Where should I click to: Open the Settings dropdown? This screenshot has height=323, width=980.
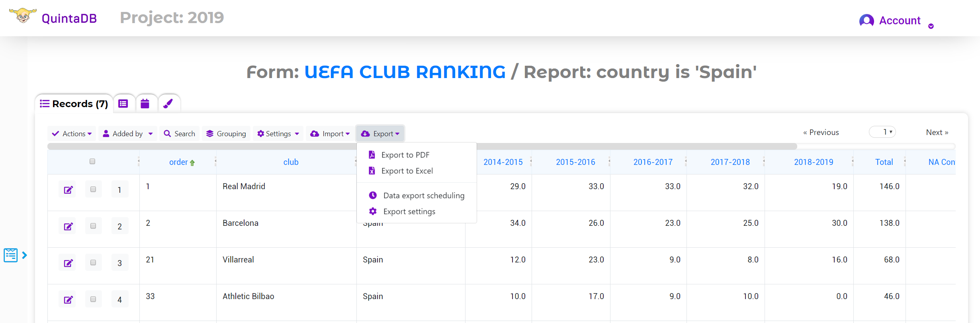(278, 133)
